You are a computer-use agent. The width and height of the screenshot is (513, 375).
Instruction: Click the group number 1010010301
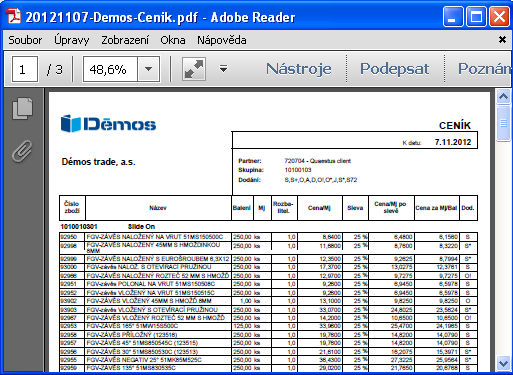[79, 227]
